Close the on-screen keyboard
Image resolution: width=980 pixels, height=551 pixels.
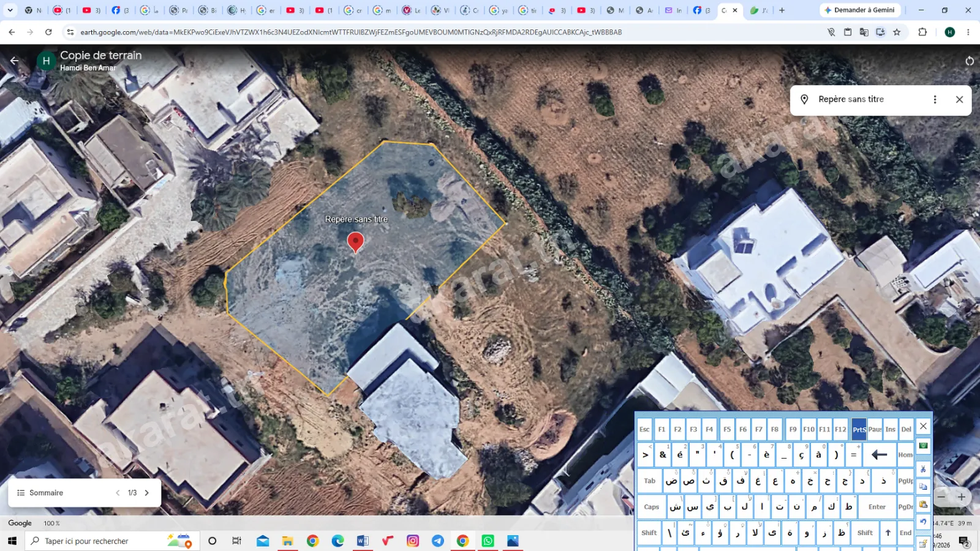pyautogui.click(x=923, y=426)
